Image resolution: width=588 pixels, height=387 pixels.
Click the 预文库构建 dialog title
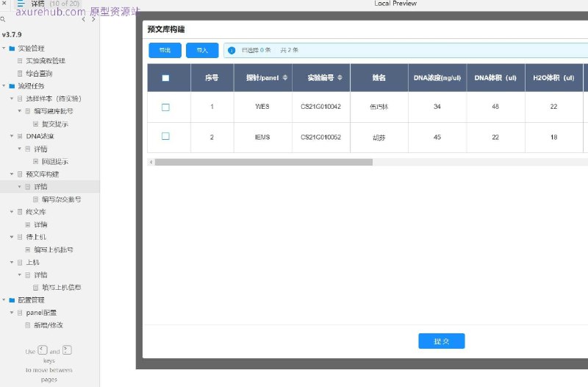pyautogui.click(x=166, y=29)
